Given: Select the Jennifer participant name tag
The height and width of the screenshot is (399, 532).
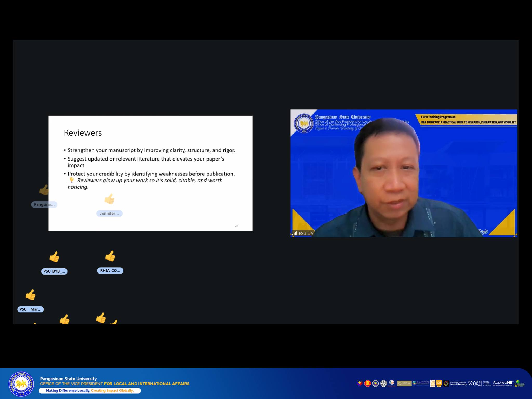Looking at the screenshot, I should coord(109,213).
